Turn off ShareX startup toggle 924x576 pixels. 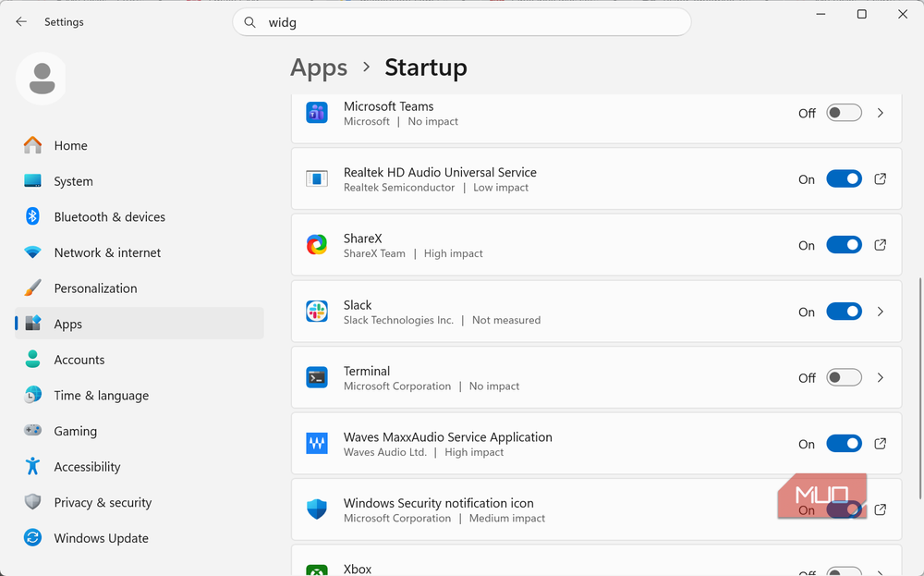[844, 245]
